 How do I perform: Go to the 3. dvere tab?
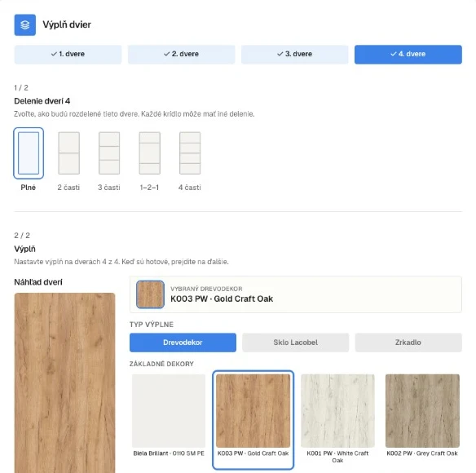click(295, 55)
